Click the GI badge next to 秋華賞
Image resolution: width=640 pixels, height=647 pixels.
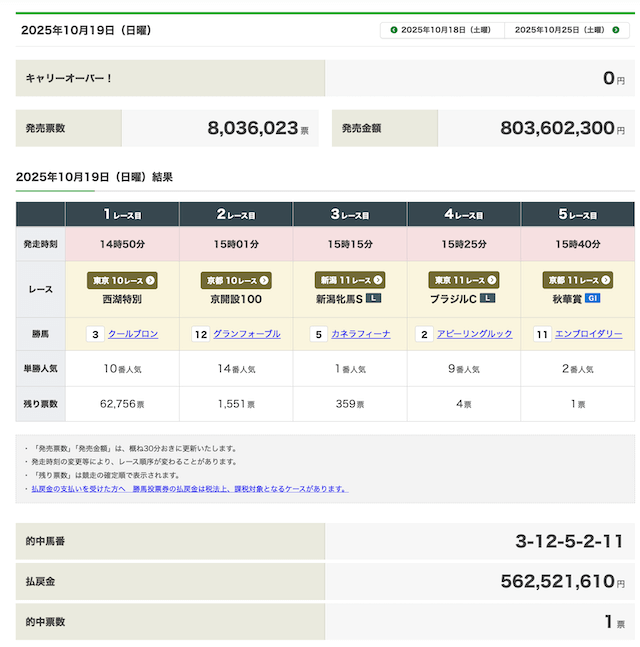(592, 298)
